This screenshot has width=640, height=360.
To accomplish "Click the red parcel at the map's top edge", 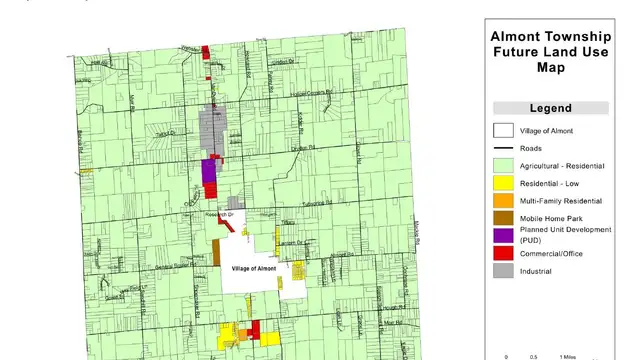I will tap(205, 53).
